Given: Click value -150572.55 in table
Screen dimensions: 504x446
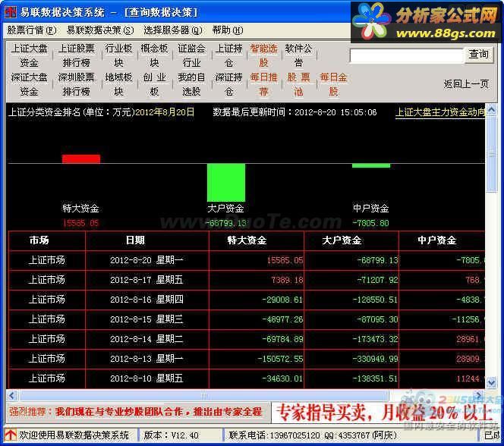Looking at the screenshot, I should [x=280, y=359].
